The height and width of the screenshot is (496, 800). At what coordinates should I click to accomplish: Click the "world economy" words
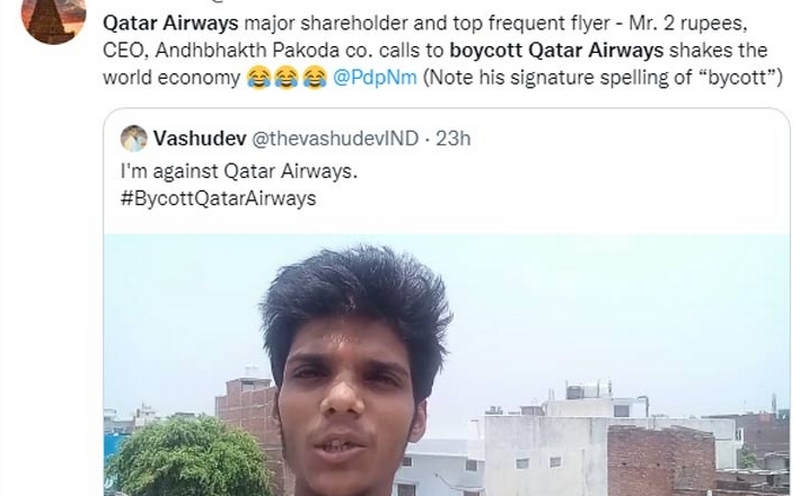[171, 78]
